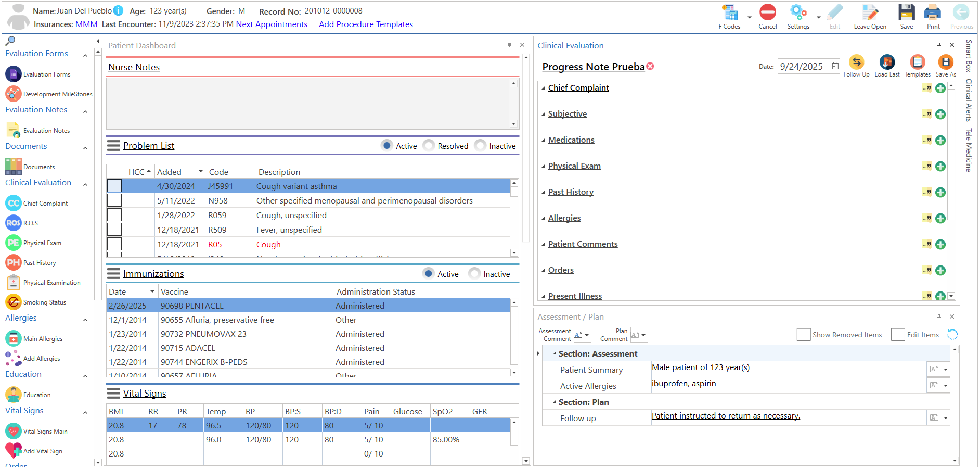Image resolution: width=980 pixels, height=469 pixels.
Task: Open Templates icon in Clinical Evaluation
Action: pos(918,62)
